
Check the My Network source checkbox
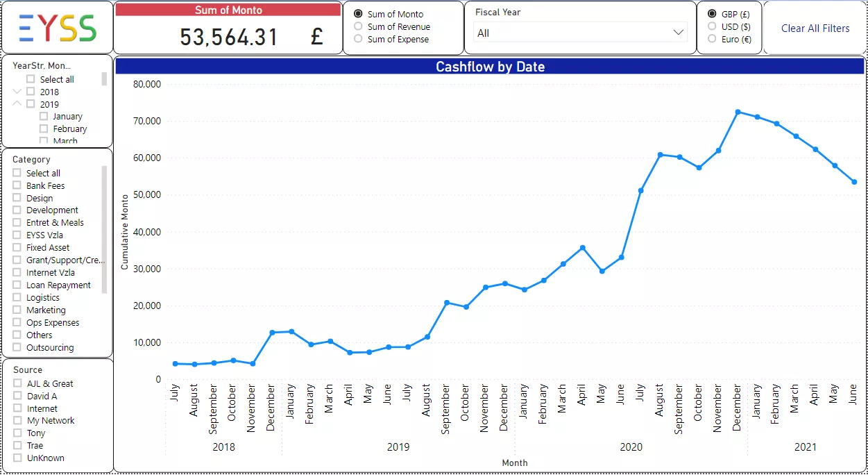point(18,420)
